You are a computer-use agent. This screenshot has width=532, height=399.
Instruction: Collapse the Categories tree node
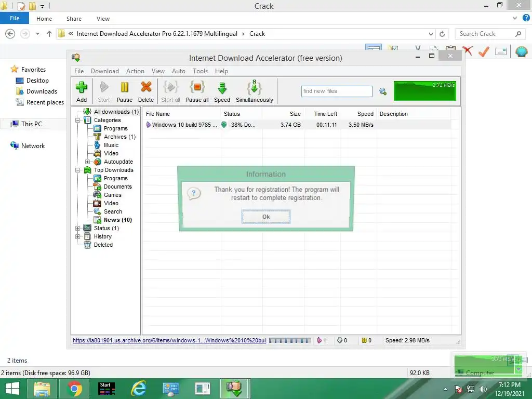coord(78,120)
